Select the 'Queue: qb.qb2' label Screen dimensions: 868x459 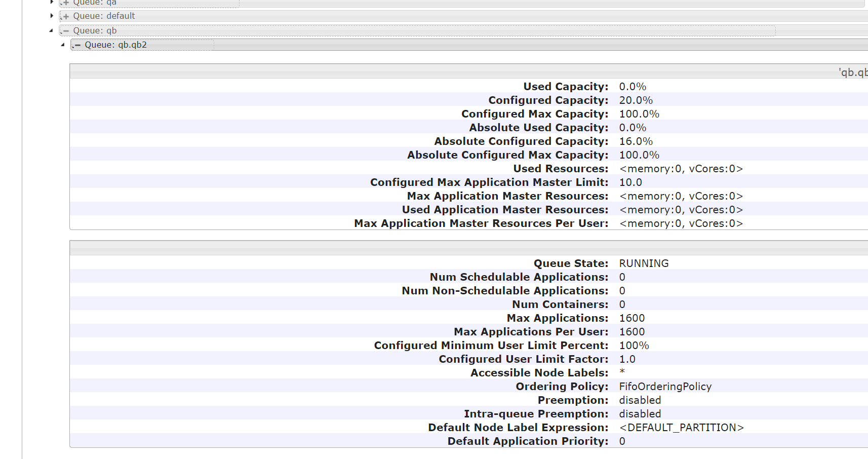pyautogui.click(x=116, y=45)
